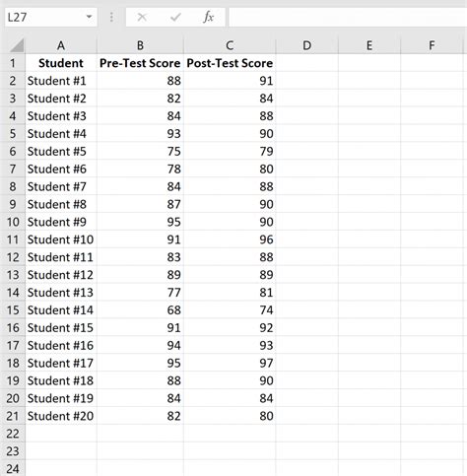
Task: Click the Enter checkmark formula bar icon
Action: (x=175, y=17)
